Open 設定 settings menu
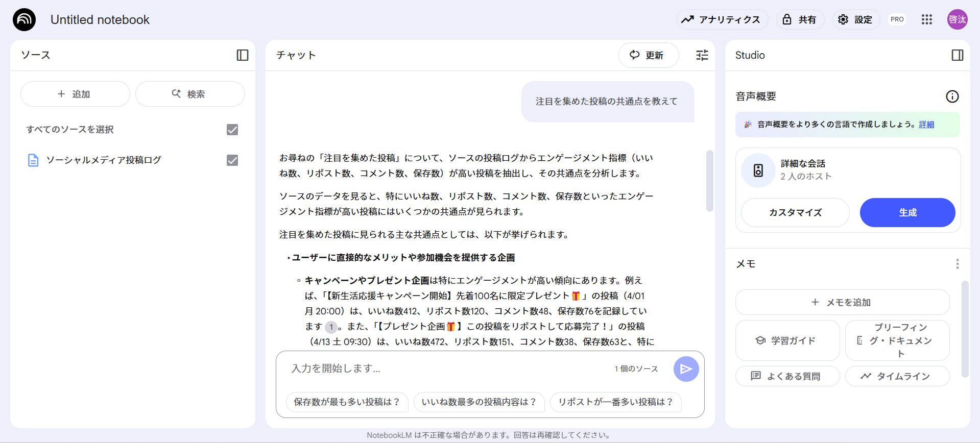980x443 pixels. (x=855, y=20)
